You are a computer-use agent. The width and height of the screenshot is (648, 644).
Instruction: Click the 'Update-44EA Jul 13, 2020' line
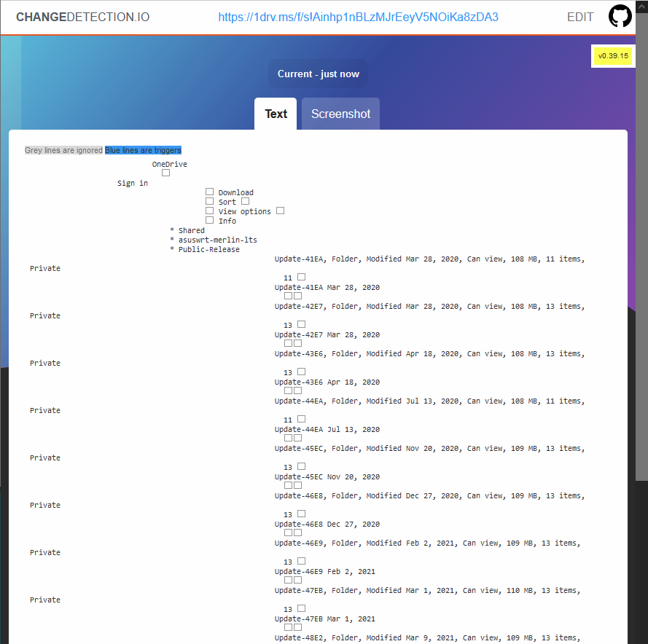click(x=327, y=430)
